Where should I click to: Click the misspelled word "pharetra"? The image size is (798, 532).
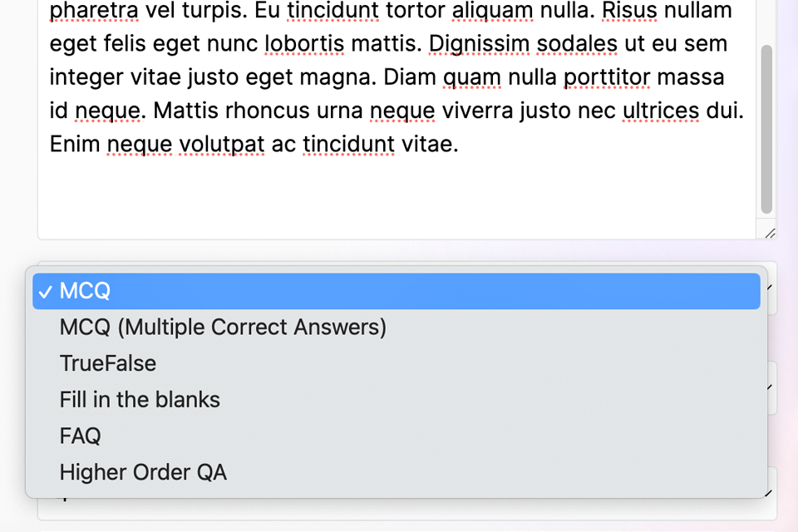coord(93,11)
